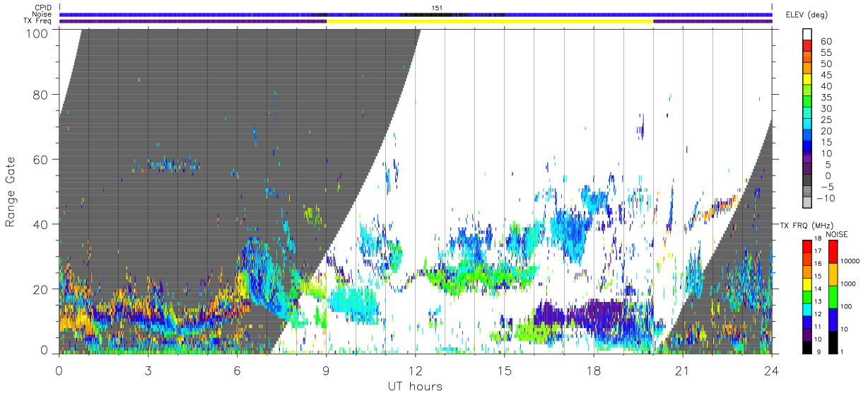Pick the yellow 40–45 swatch in ELEV colorbar
This screenshot has width=868, height=401.
(x=807, y=81)
